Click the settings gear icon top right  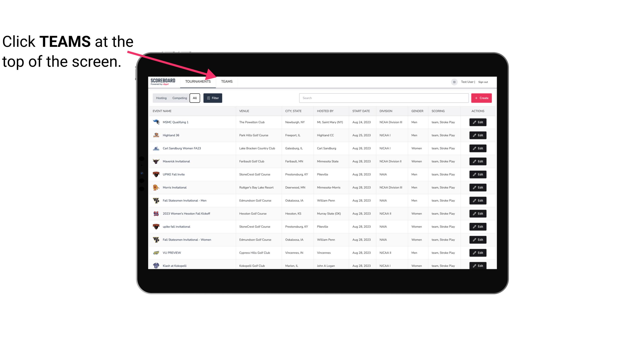click(x=453, y=82)
